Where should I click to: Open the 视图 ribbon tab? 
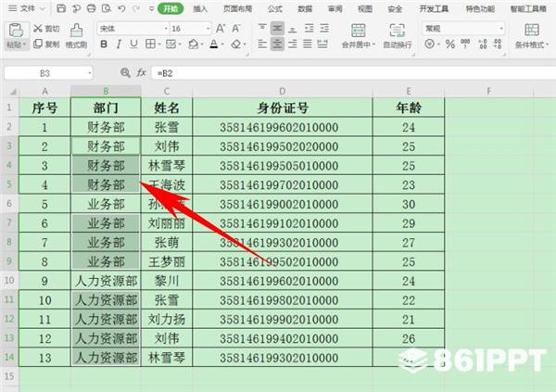coord(365,9)
